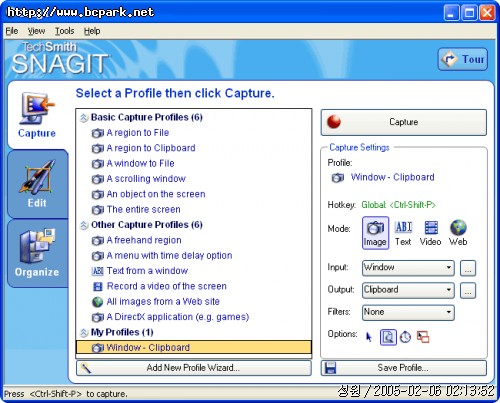
Task: Click Input properties ellipsis button
Action: point(468,268)
